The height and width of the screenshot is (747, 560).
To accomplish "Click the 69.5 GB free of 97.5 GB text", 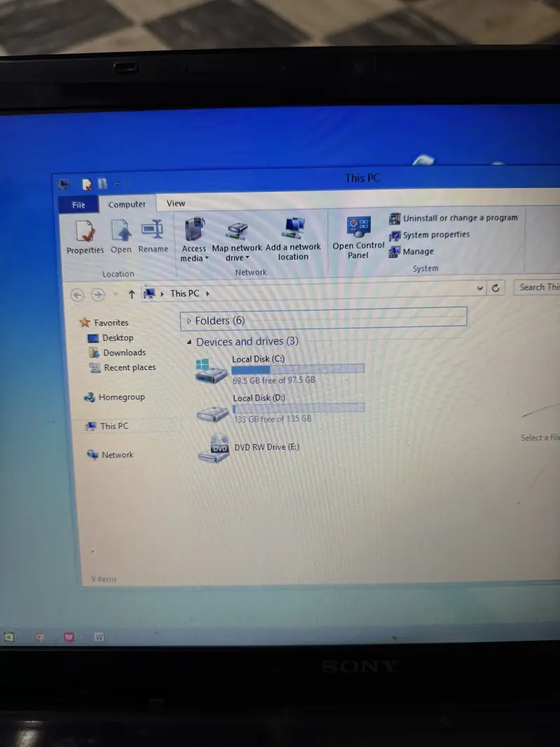I will point(274,381).
